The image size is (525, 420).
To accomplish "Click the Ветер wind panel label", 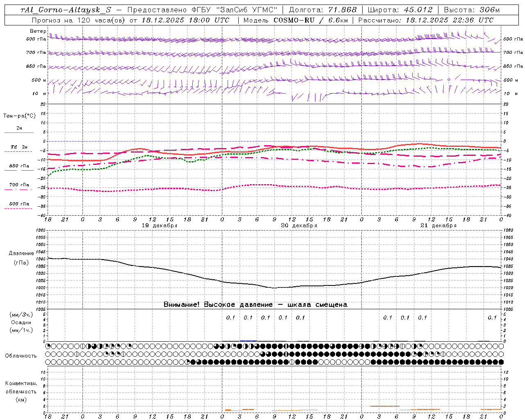I will click(38, 31).
